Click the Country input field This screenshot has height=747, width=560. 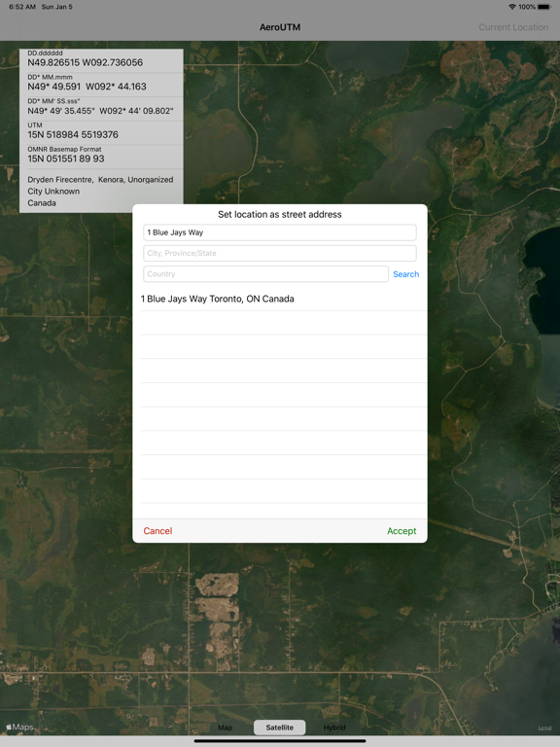point(265,274)
